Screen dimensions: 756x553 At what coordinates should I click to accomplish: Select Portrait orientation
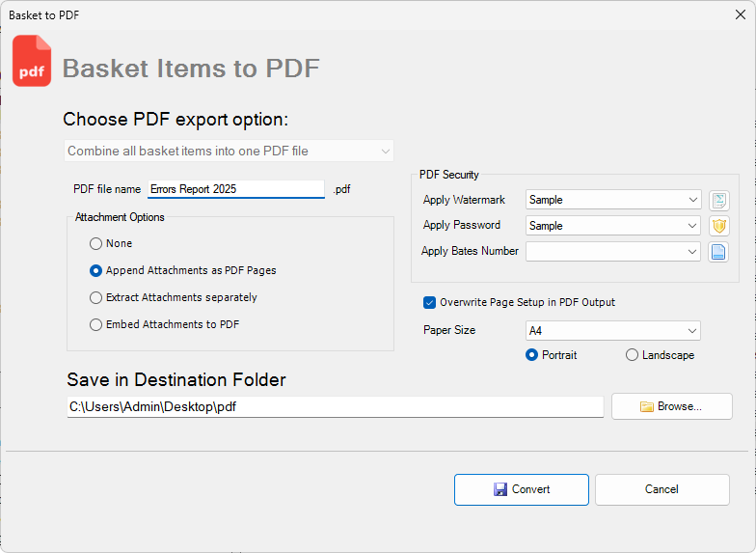(x=531, y=355)
